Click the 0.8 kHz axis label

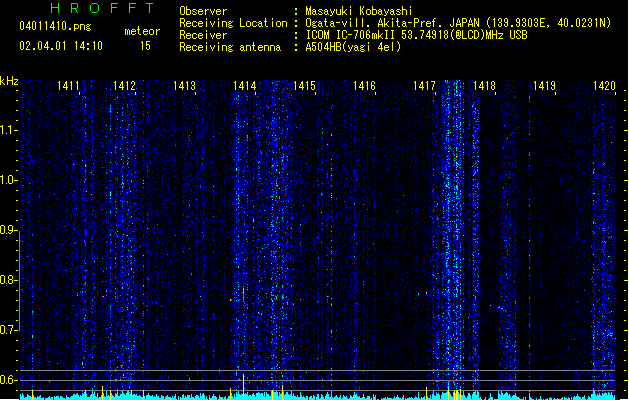(9, 280)
